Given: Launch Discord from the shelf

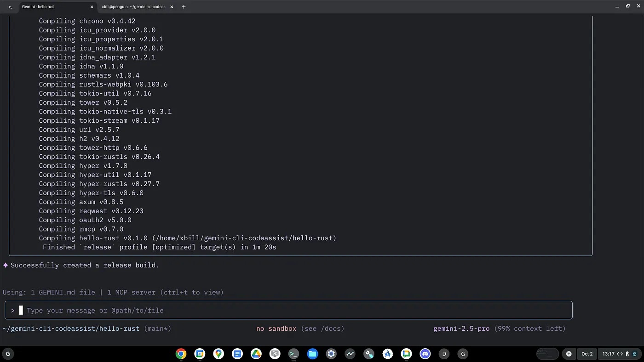Looking at the screenshot, I should point(425,354).
